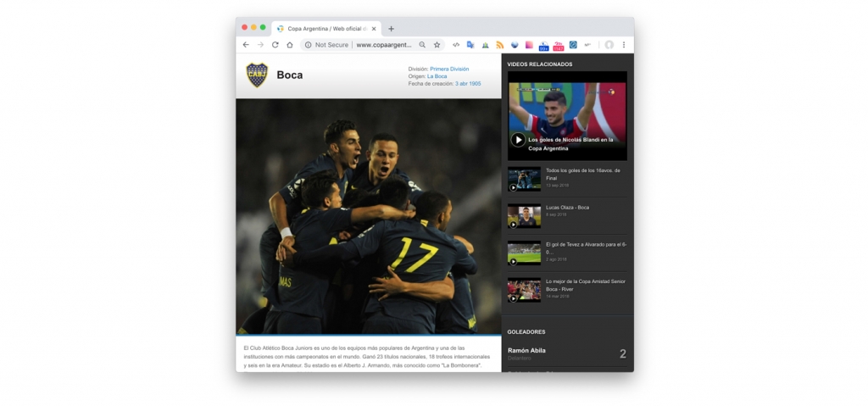Reload the Copa Argentina page
Image resolution: width=868 pixels, height=406 pixels.
point(275,45)
